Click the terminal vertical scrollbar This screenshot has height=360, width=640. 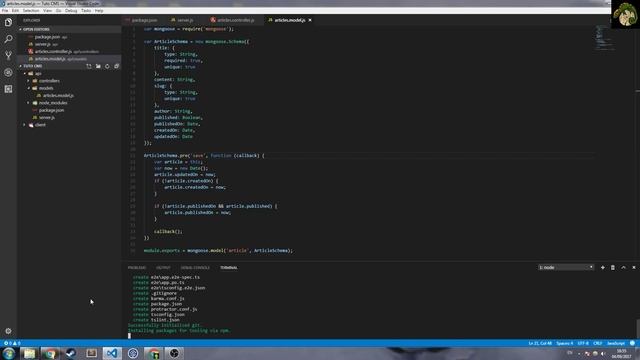click(638, 328)
